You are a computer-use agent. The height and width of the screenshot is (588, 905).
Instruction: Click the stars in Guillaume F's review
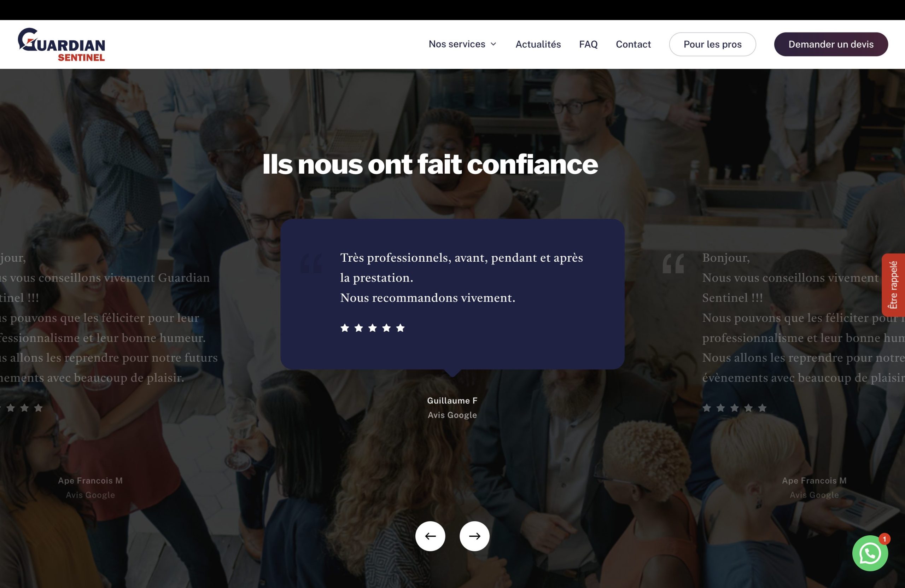tap(372, 328)
